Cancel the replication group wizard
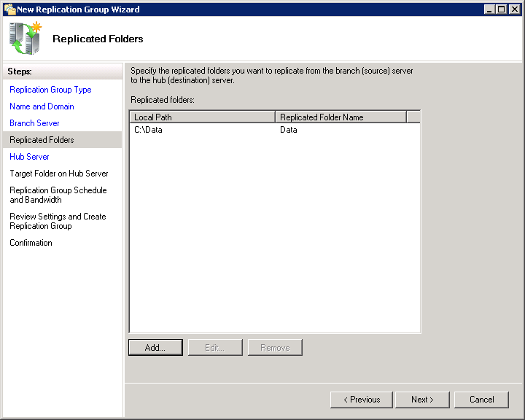The height and width of the screenshot is (420, 525). pos(481,400)
